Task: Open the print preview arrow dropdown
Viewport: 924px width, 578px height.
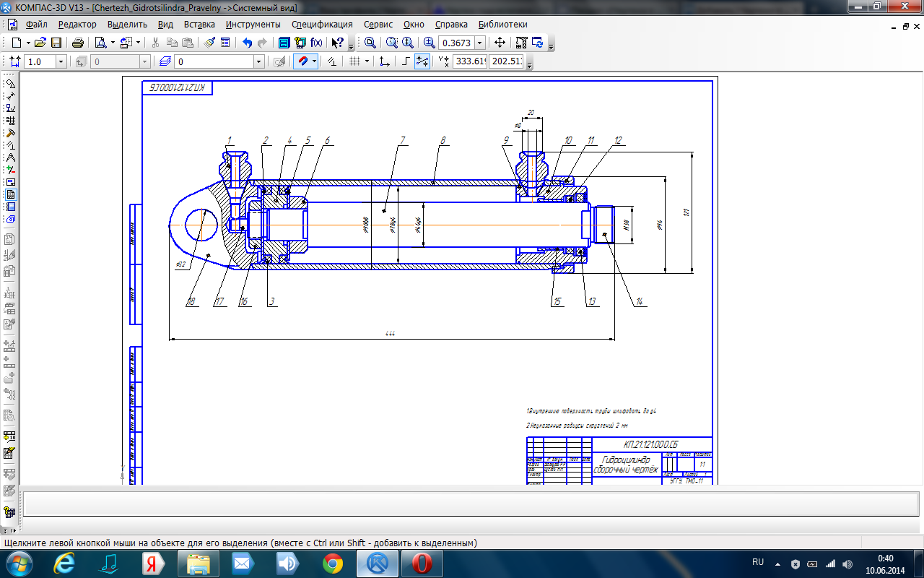Action: click(113, 43)
